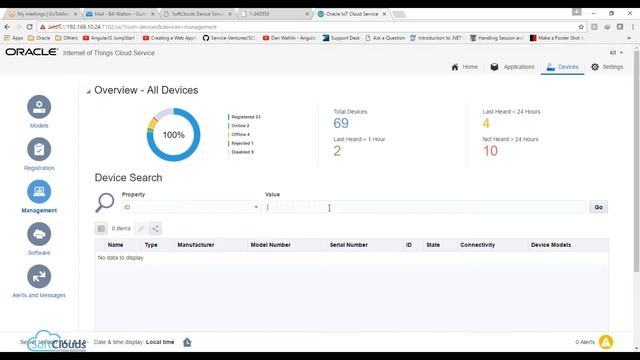Click into the Value search field
This screenshot has height=360, width=640.
(426, 207)
